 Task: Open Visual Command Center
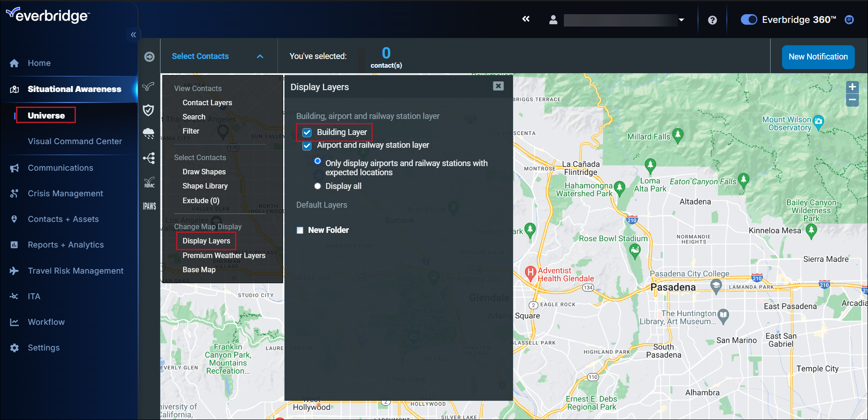75,141
